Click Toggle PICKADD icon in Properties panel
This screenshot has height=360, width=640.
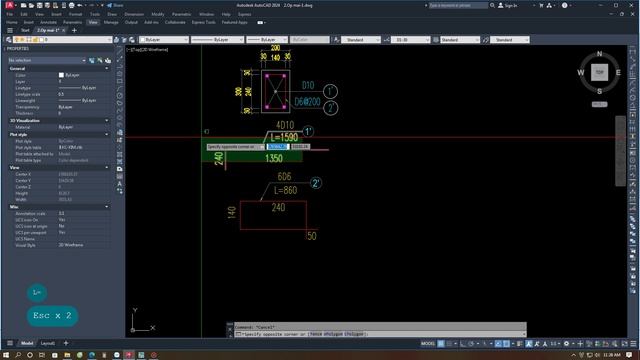click(x=91, y=60)
